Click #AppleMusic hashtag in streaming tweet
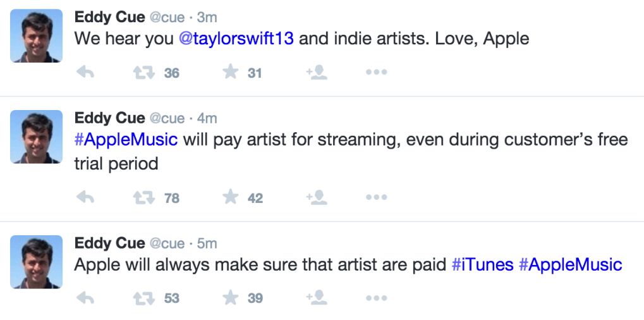 pyautogui.click(x=126, y=138)
